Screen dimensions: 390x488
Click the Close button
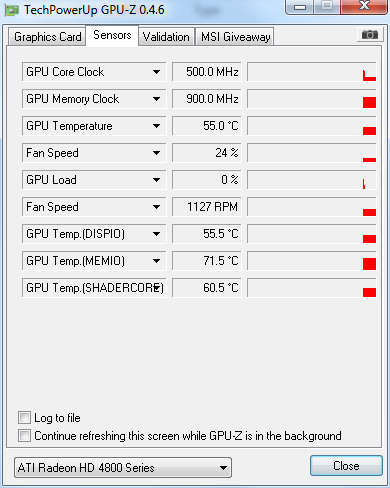(x=346, y=465)
